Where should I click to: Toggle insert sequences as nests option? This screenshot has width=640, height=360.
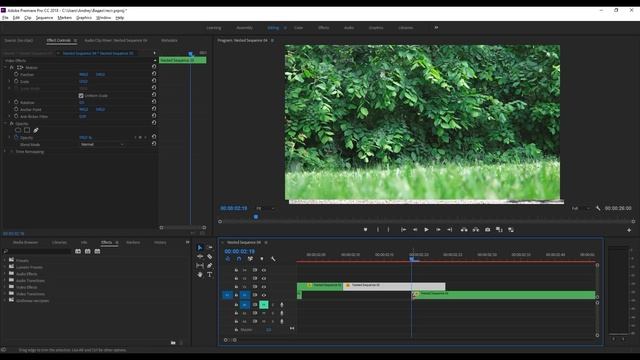point(228,259)
